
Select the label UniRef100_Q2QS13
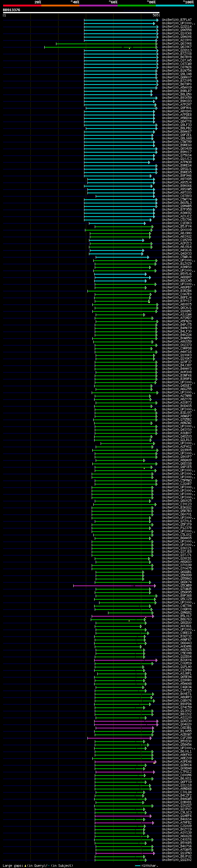(x=176, y=50)
